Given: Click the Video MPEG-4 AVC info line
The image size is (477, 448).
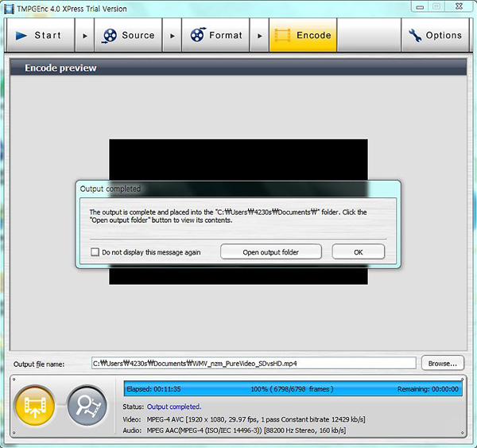Looking at the screenshot, I should click(244, 419).
